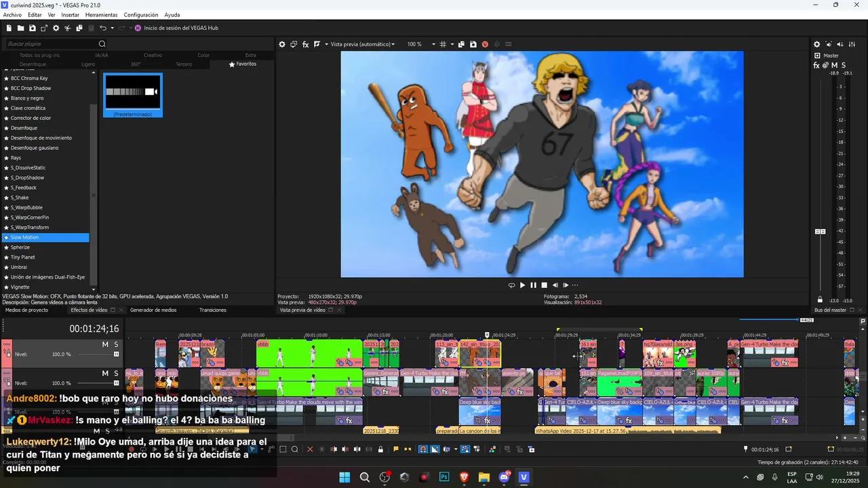Viewport: 868px width, 488px height.
Task: Mute the Master bus
Action: [835, 65]
